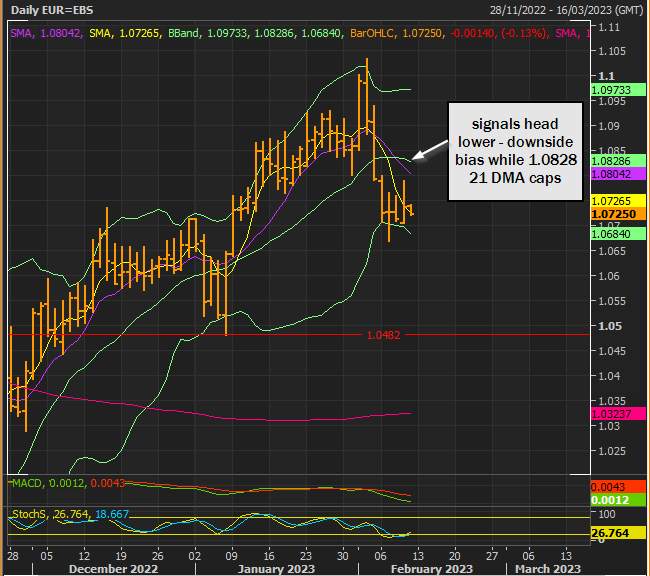The height and width of the screenshot is (576, 650).
Task: Click the 100 level on stochastic axis
Action: 607,514
